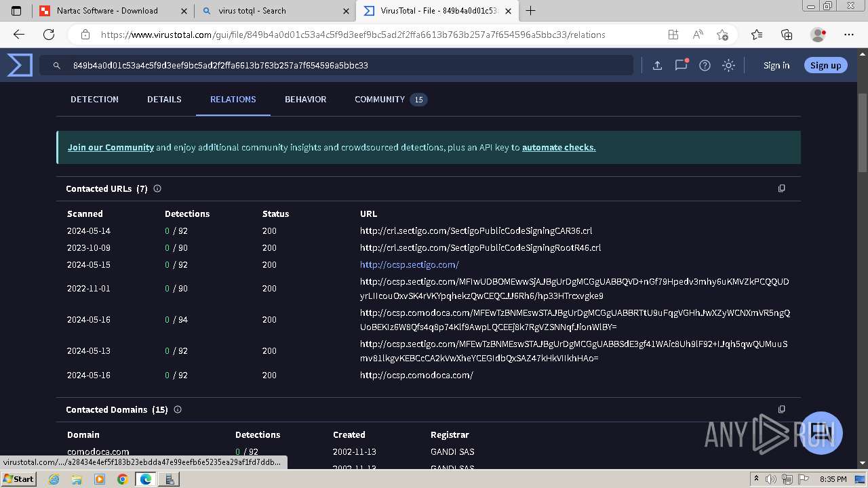Add page to favorites star icon
This screenshot has height=488, width=868.
point(722,35)
